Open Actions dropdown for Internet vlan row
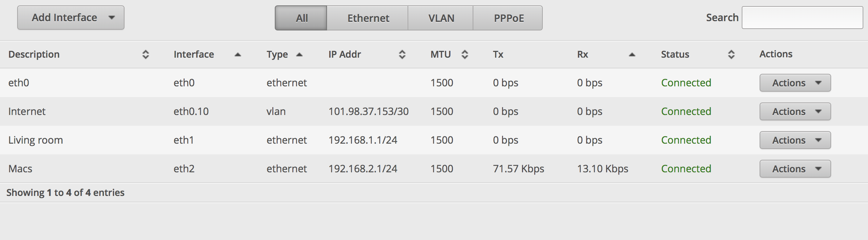The width and height of the screenshot is (868, 240). click(795, 111)
